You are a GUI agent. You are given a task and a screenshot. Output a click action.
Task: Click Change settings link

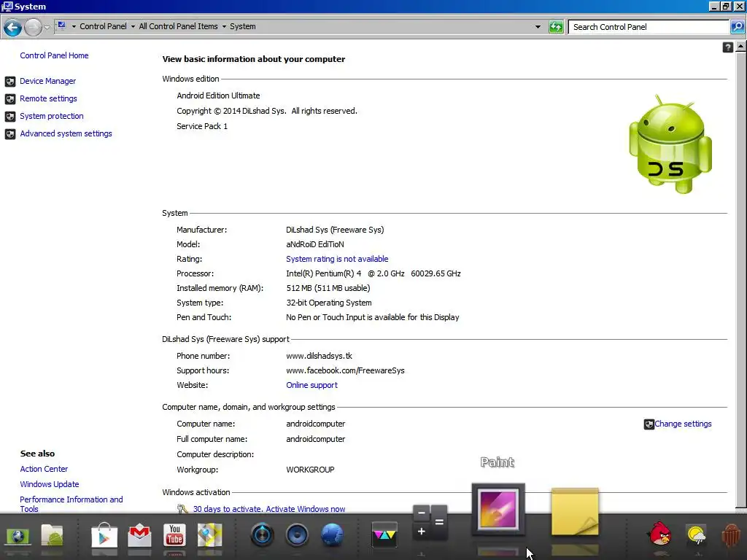click(x=683, y=424)
